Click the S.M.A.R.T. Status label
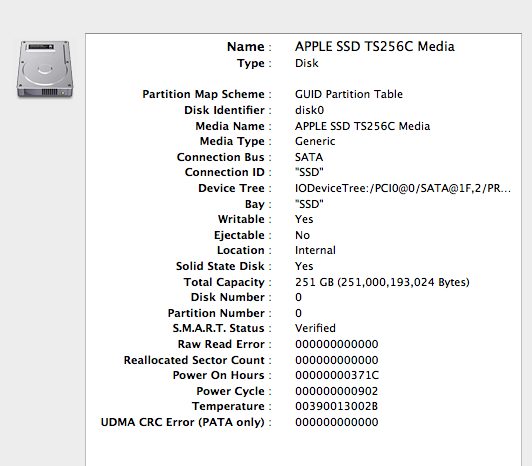 click(218, 328)
